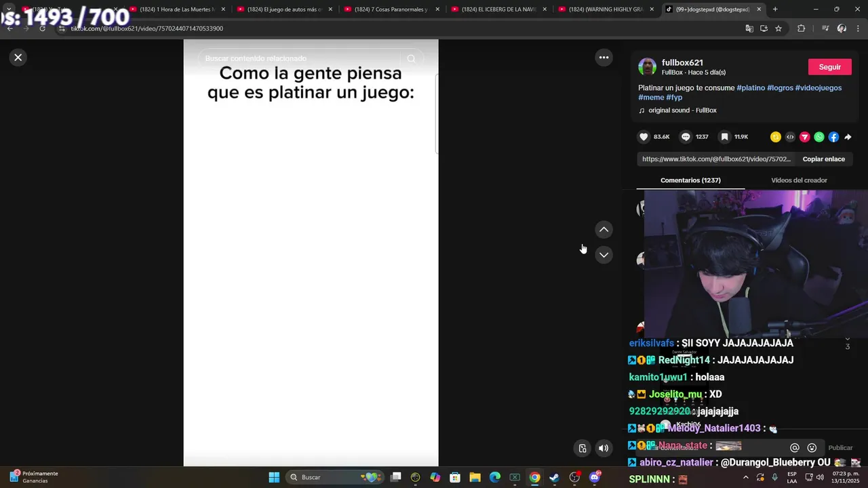The width and height of the screenshot is (868, 488).
Task: Show hidden system tray icons
Action: pos(746,477)
